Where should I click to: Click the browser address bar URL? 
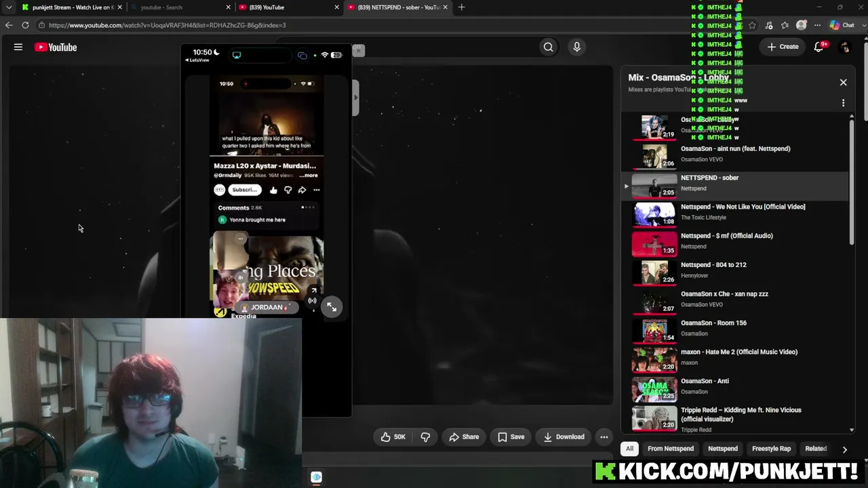click(167, 25)
